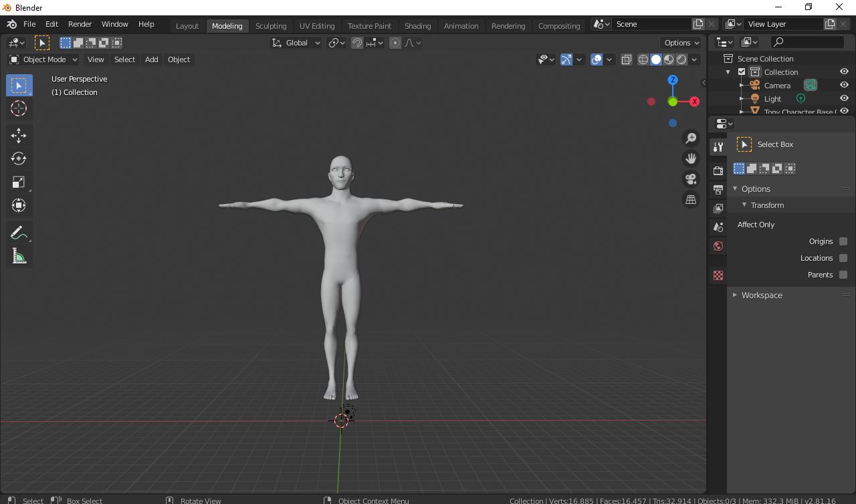Click the Scene name field
Screen dimensions: 856x504
652,24
